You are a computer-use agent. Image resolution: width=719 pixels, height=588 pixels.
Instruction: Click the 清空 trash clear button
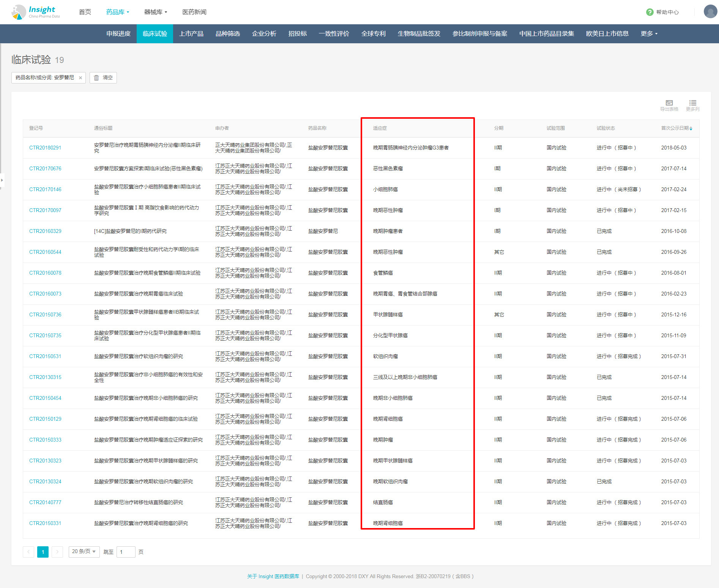click(103, 78)
